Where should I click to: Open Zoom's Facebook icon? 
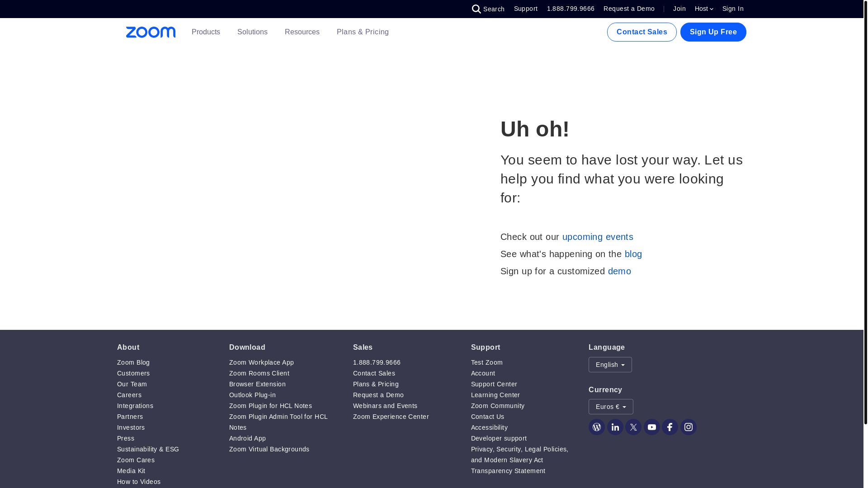pyautogui.click(x=670, y=427)
